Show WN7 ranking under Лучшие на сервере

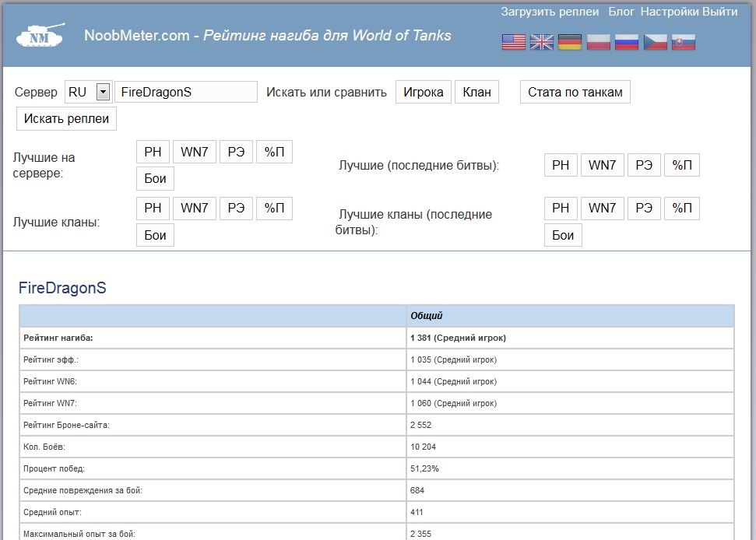[194, 152]
